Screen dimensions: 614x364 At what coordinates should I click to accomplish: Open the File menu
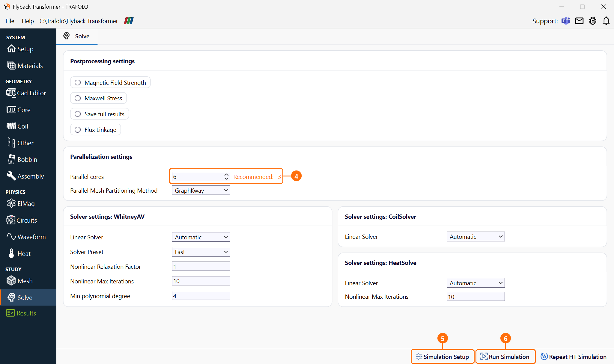tap(10, 21)
